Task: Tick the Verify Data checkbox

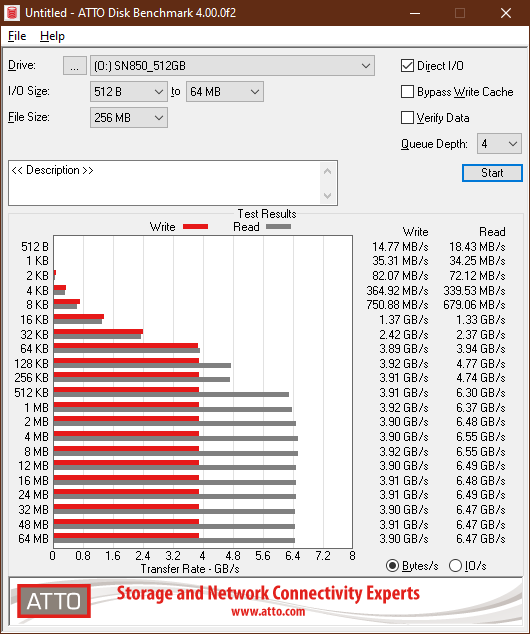Action: point(407,118)
